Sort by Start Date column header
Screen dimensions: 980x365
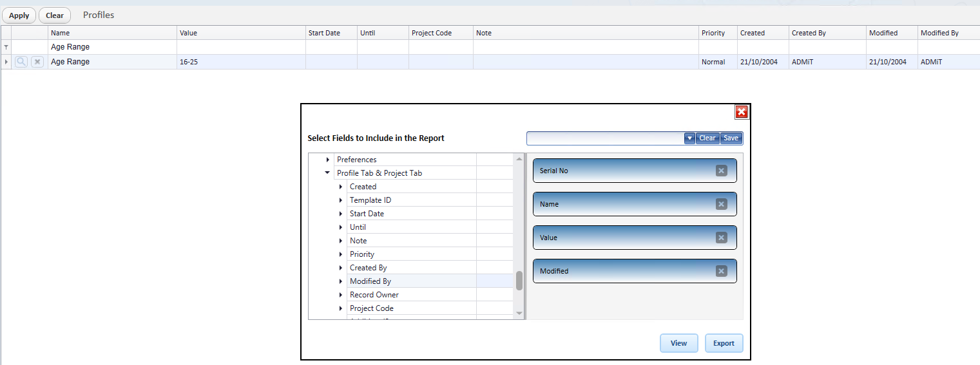332,33
